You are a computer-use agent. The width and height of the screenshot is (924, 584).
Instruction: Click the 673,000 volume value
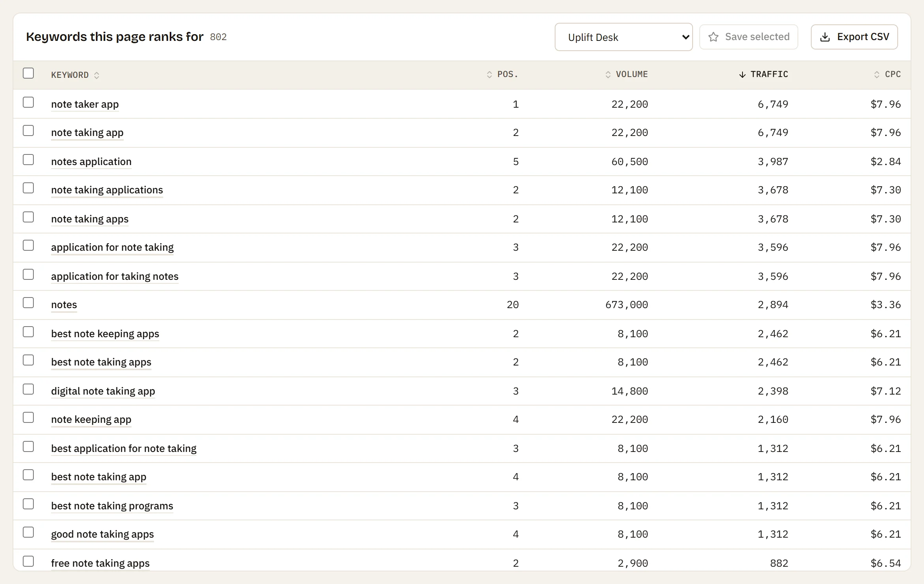[x=627, y=305]
